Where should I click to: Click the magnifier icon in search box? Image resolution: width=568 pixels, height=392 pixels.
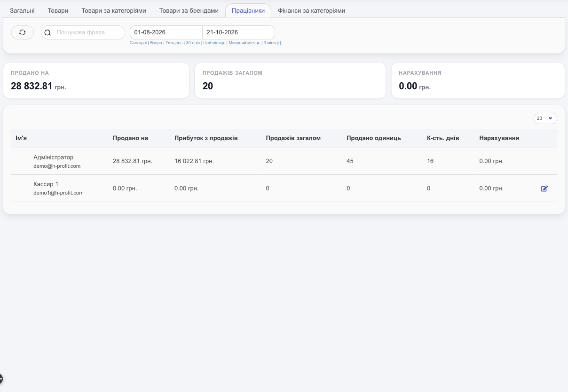[47, 32]
